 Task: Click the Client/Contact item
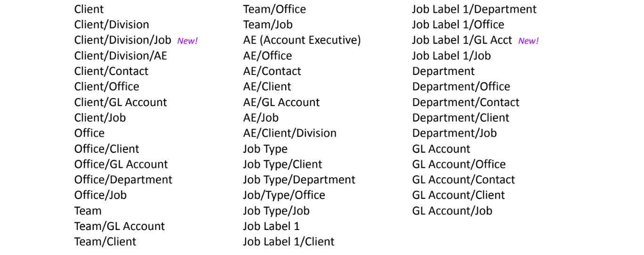(112, 71)
